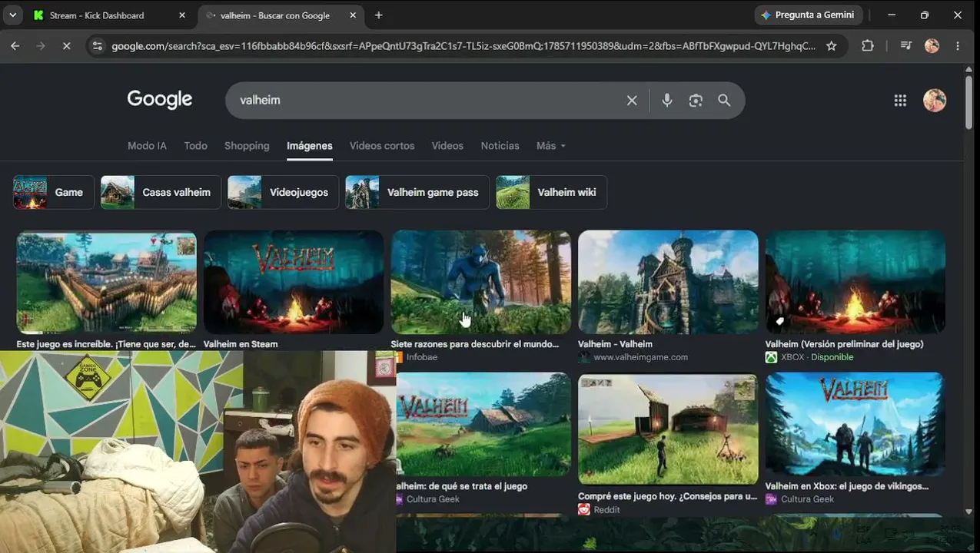The width and height of the screenshot is (980, 553).
Task: Open the Chrome profile avatar in toolbar
Action: coord(932,46)
